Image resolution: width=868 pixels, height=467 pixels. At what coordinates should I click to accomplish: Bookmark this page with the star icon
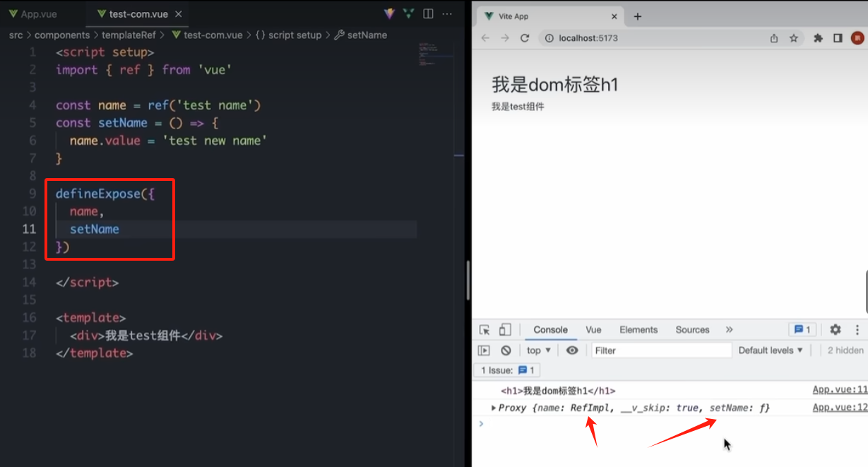794,38
